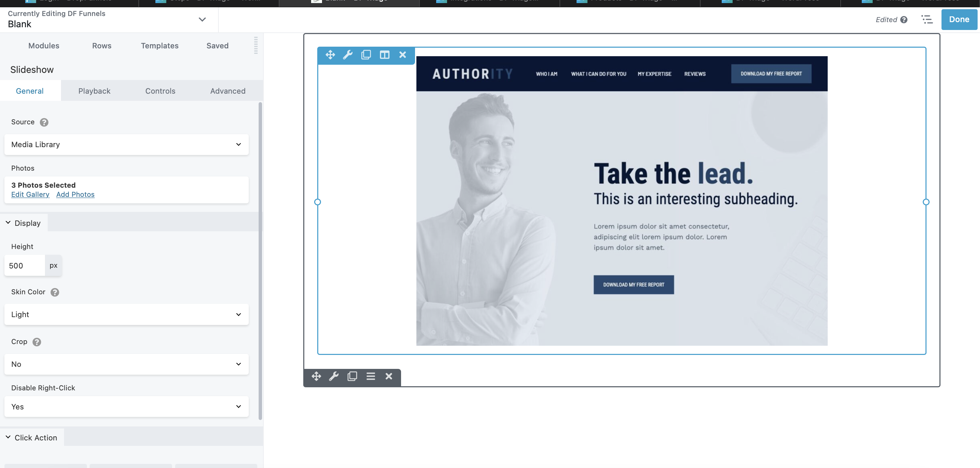Switch to Playback tab in Slideshow settings
Image resolution: width=980 pixels, height=468 pixels.
click(x=94, y=91)
